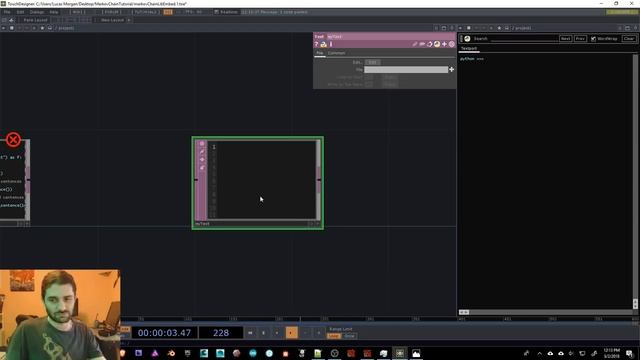Click the Edit button in parameters
Screen dimensions: 640x360
tap(372, 62)
